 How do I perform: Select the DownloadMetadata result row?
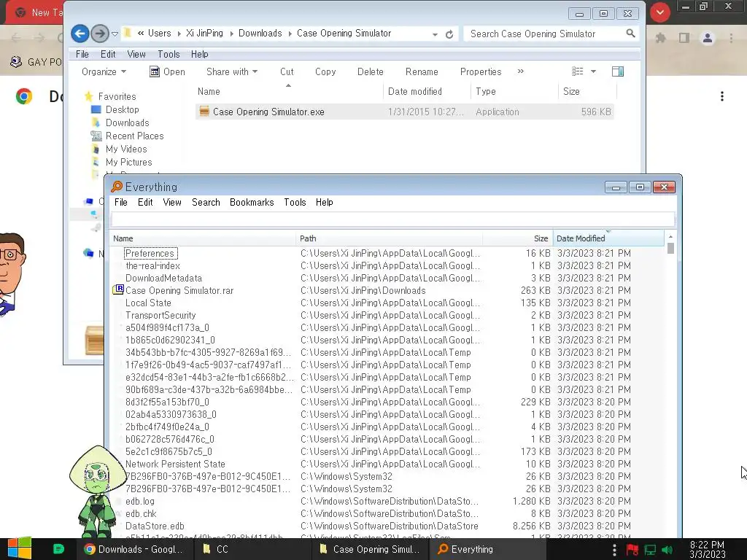[387, 278]
